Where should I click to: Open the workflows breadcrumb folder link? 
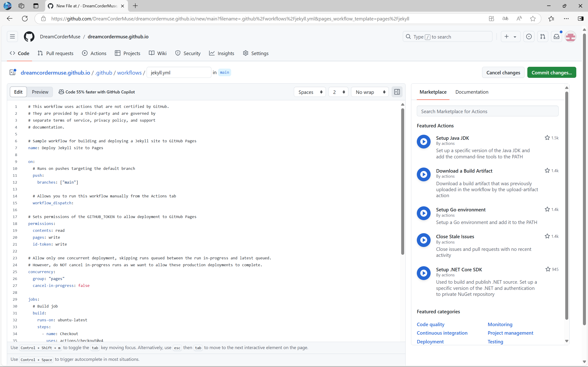[129, 73]
